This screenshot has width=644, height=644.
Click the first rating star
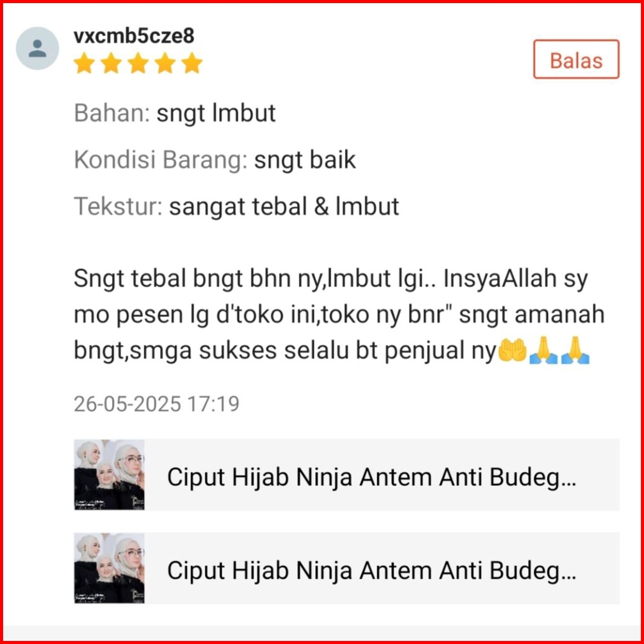click(x=85, y=64)
